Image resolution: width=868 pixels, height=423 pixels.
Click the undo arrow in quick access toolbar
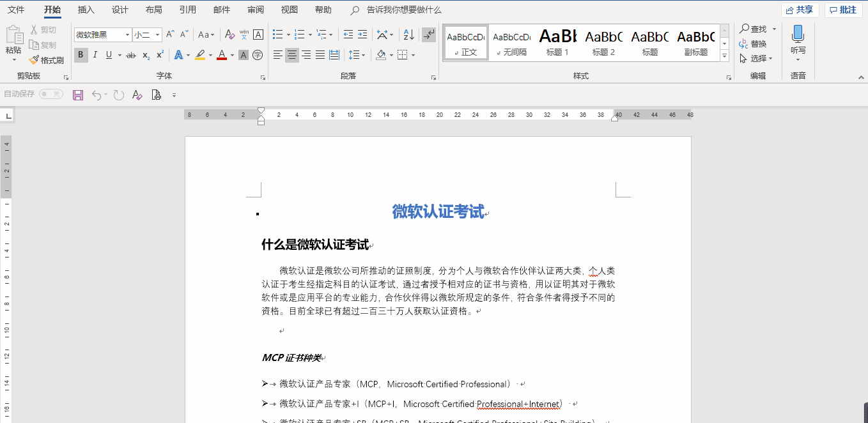(x=96, y=95)
